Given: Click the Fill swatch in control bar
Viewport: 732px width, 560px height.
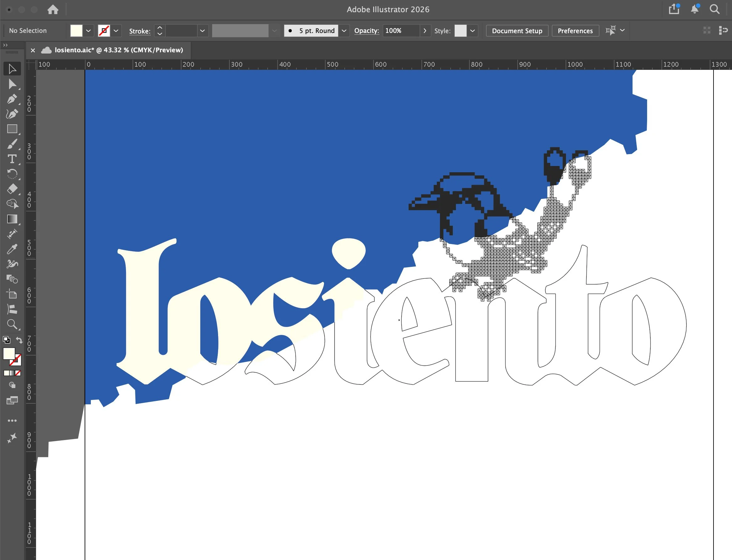Looking at the screenshot, I should tap(76, 31).
